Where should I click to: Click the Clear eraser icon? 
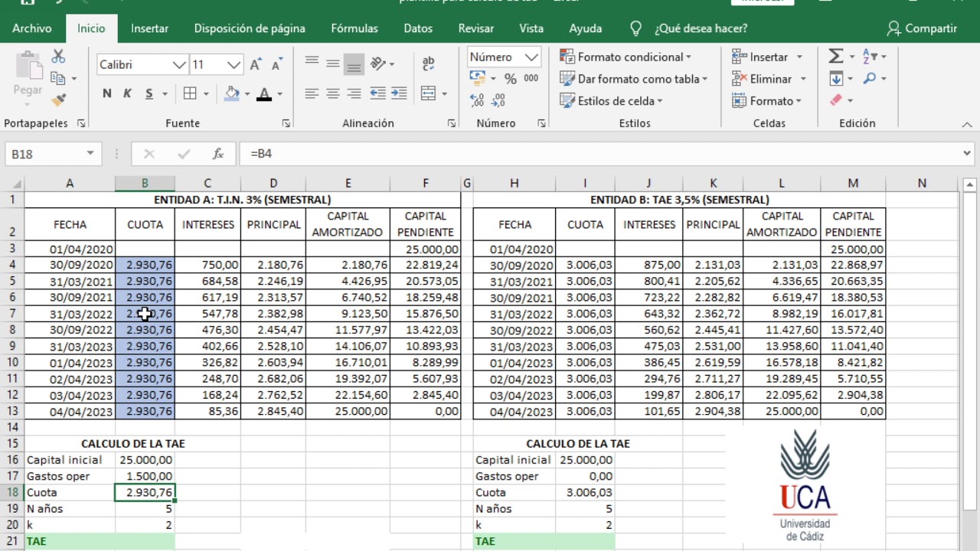pyautogui.click(x=836, y=100)
